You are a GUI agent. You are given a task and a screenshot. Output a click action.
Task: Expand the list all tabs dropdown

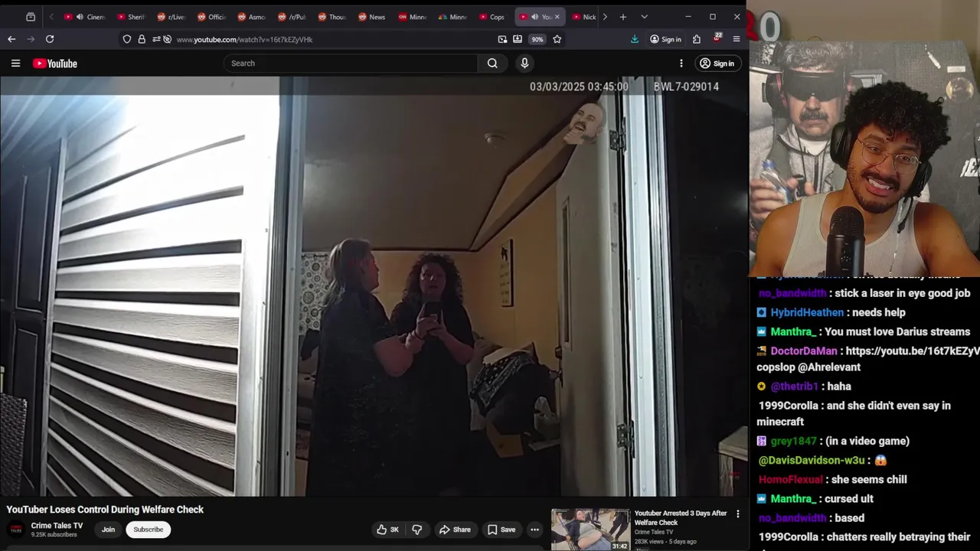tap(644, 17)
